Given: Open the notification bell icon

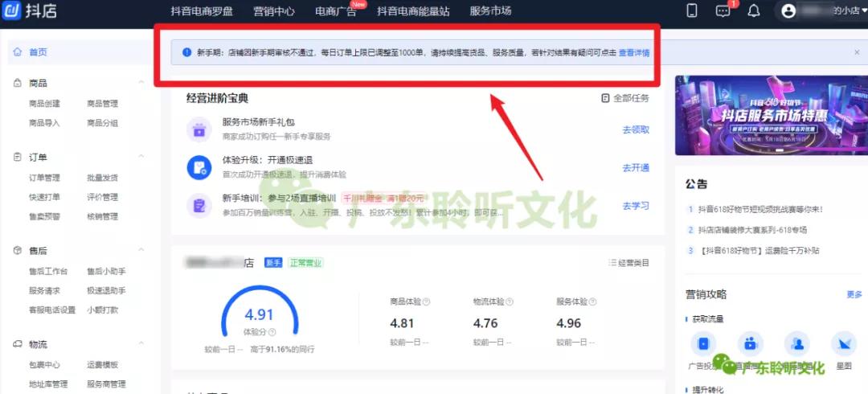Looking at the screenshot, I should [x=753, y=10].
